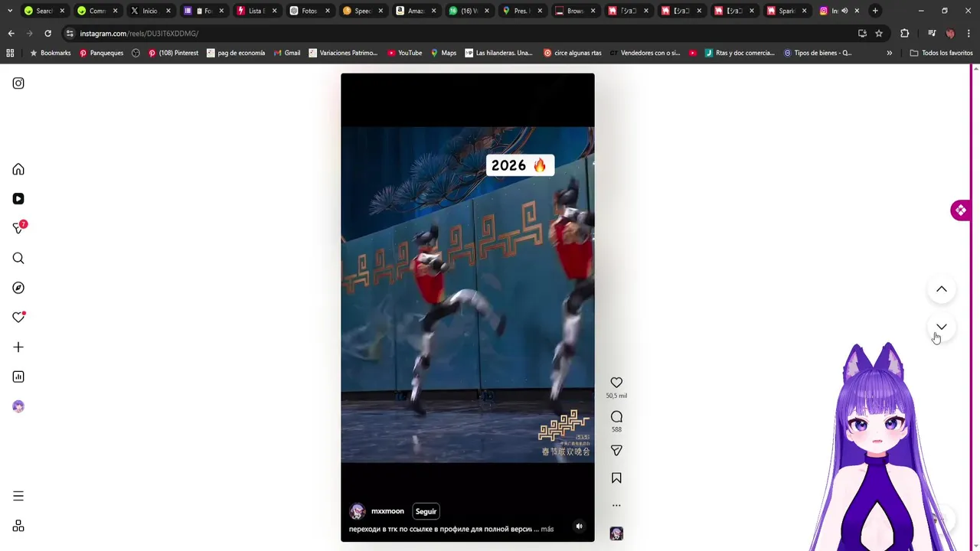Click the address bar URL
This screenshot has height=551, width=980.
139,34
